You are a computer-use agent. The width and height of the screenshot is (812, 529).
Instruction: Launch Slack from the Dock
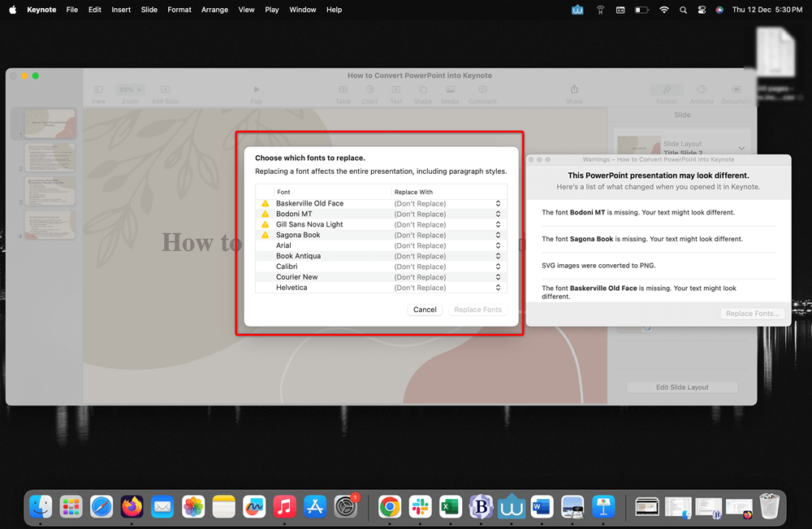(x=420, y=507)
